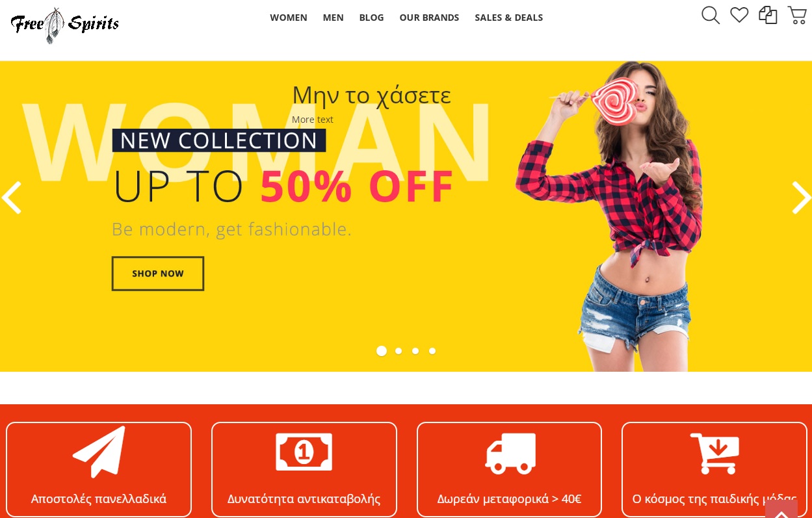Select the fourth carousel dot
Viewport: 812px width, 518px height.
(432, 351)
